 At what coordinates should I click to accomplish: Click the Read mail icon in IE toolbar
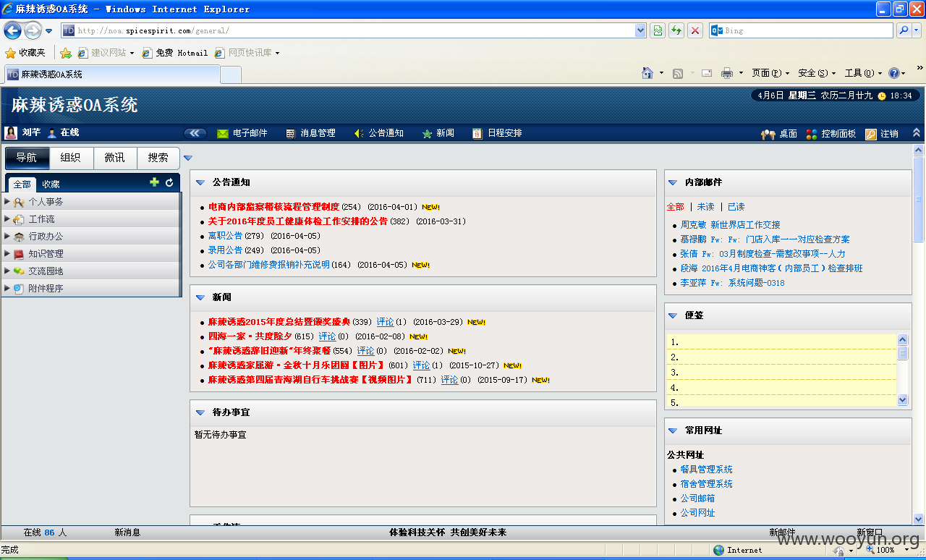(x=707, y=73)
